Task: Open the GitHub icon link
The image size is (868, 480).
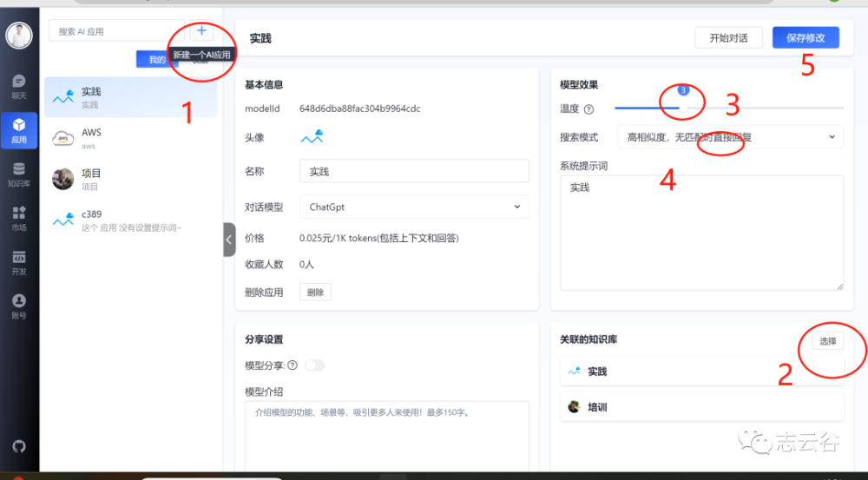Action: tap(19, 446)
